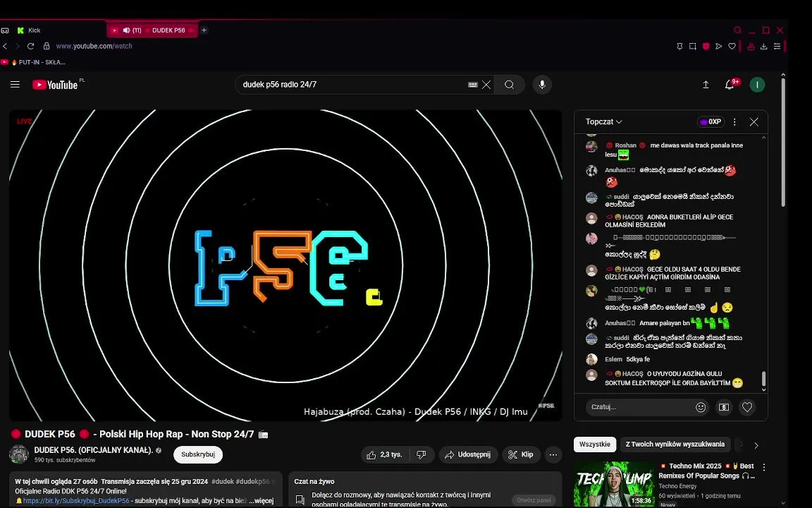Open a new tab with the plus button
This screenshot has height=508, width=812.
point(204,30)
